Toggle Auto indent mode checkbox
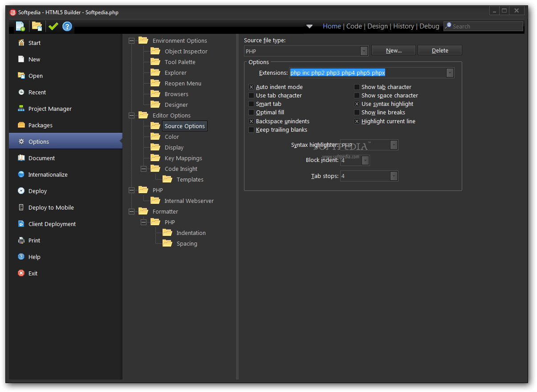Screen dimensions: 537x392 point(252,87)
